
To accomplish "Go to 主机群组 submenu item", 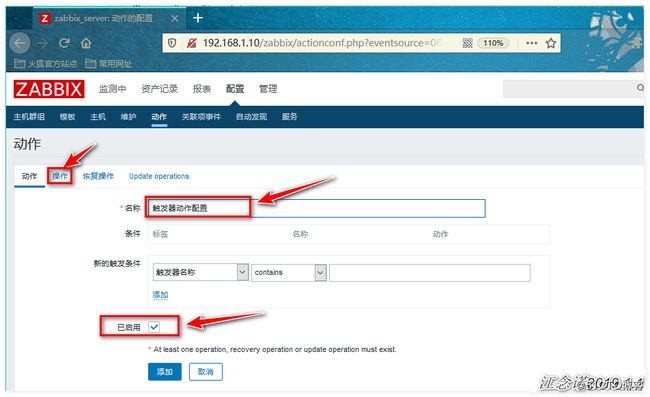I will 29,117.
